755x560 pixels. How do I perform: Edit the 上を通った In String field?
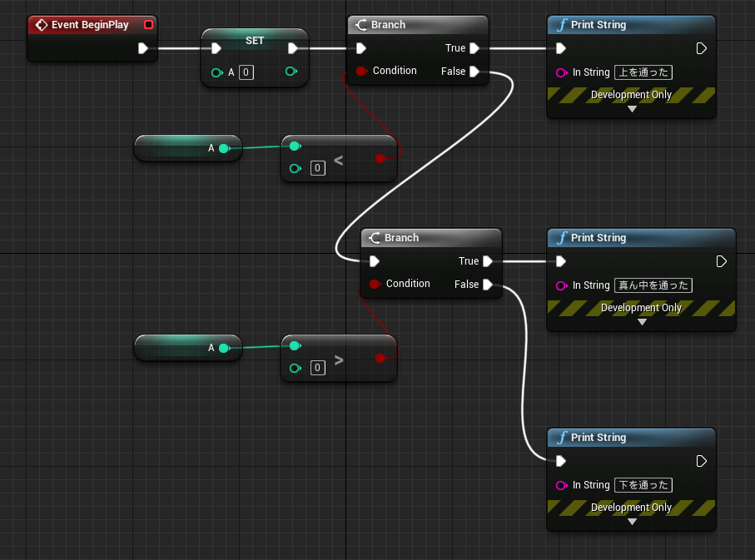(643, 72)
